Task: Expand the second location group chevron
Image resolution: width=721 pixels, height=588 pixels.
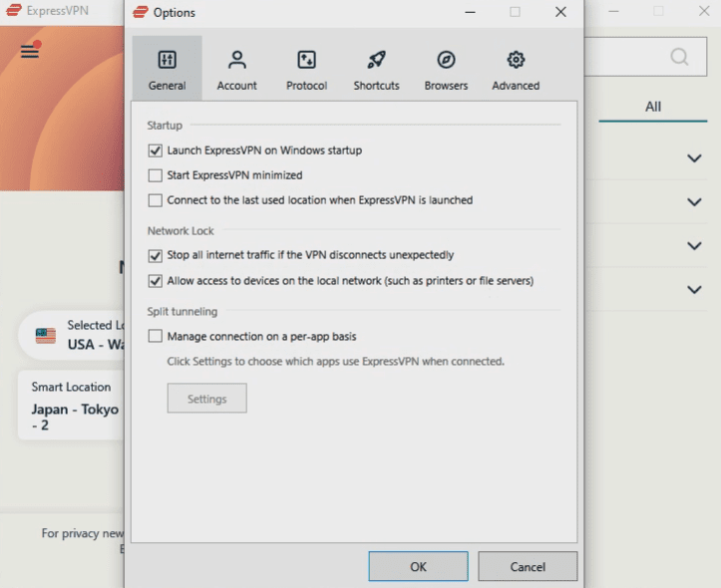Action: point(694,202)
